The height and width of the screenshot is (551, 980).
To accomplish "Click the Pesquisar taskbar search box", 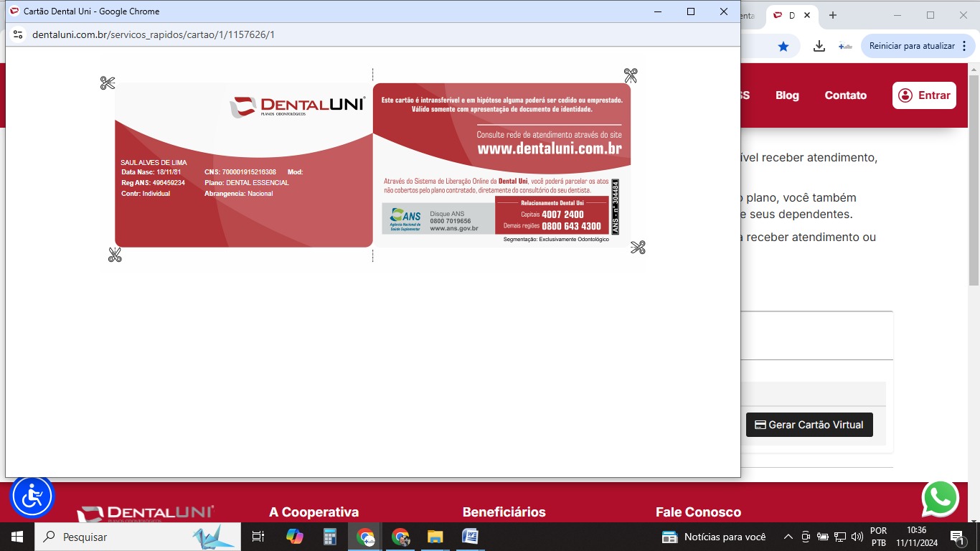I will (138, 537).
